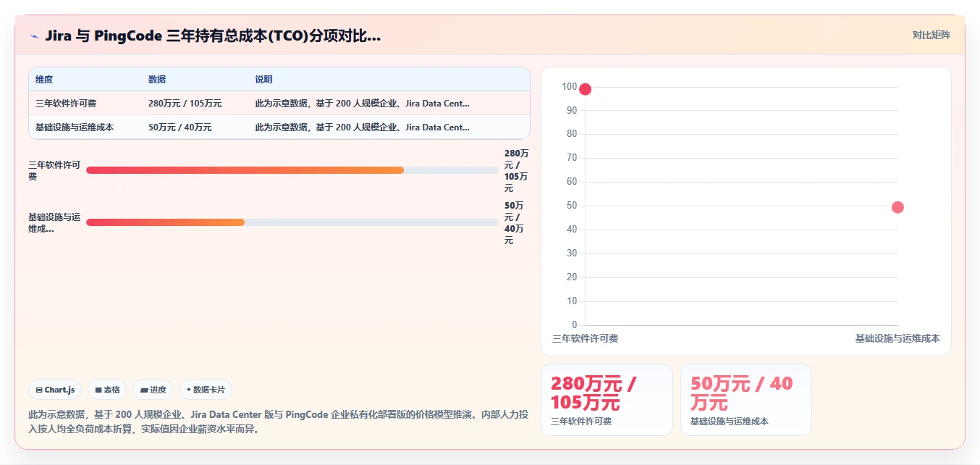Image resolution: width=980 pixels, height=465 pixels.
Task: Click the 三年软件许可费 progress bar
Action: pos(292,170)
